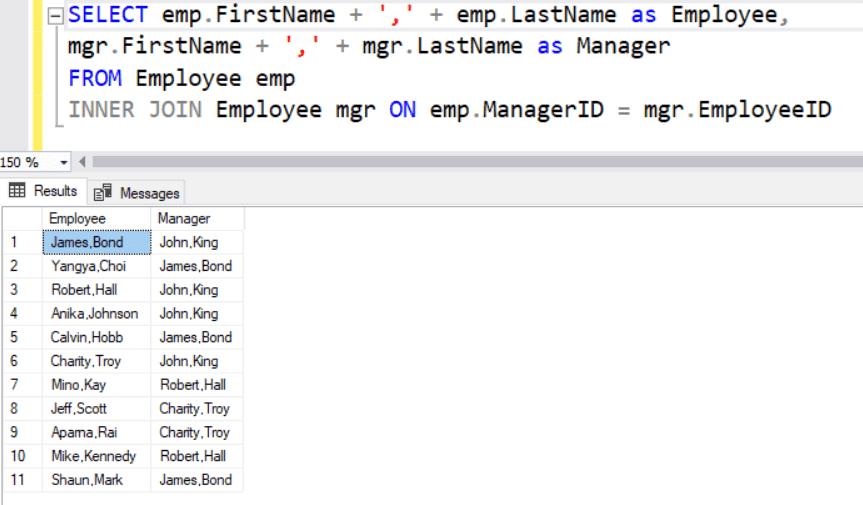Image resolution: width=863 pixels, height=505 pixels.
Task: Select the Yangya,Choi employee cell
Action: [x=96, y=266]
